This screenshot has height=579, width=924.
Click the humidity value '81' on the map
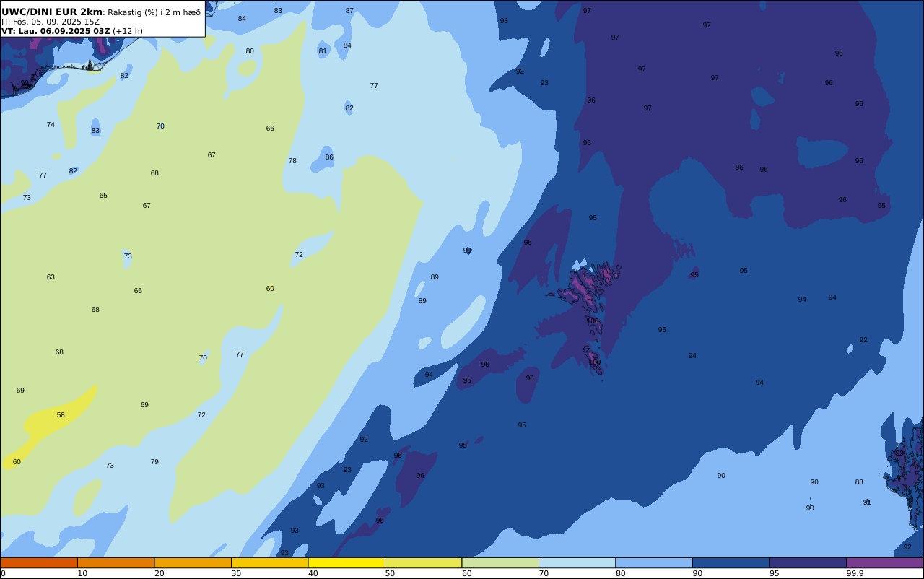323,51
